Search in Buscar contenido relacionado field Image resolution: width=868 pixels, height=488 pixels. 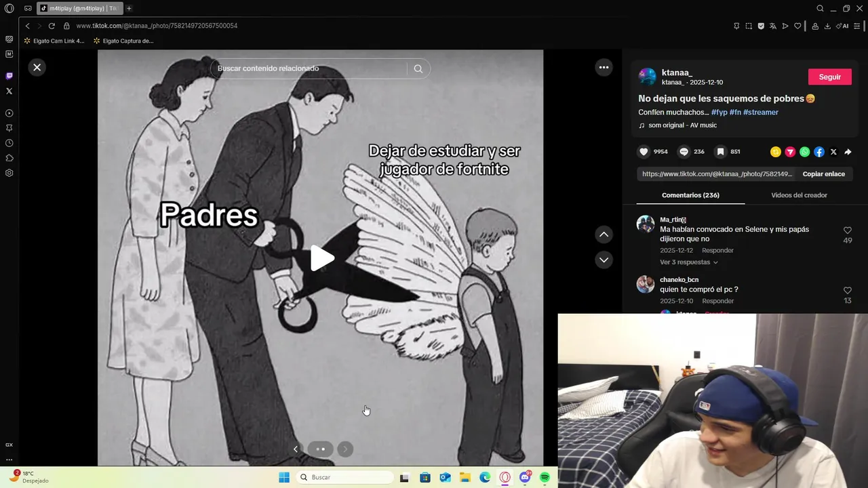pyautogui.click(x=309, y=68)
